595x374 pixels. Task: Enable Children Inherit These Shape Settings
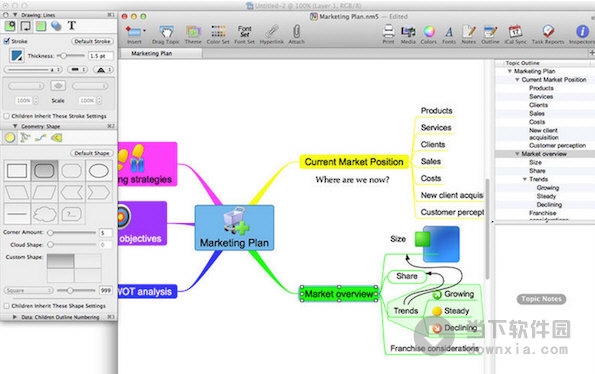click(6, 306)
